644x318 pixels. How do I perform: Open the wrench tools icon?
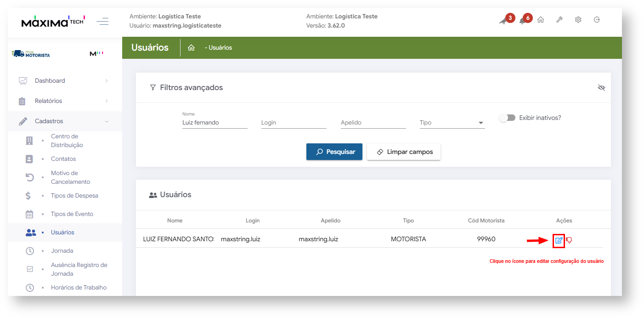pos(559,20)
